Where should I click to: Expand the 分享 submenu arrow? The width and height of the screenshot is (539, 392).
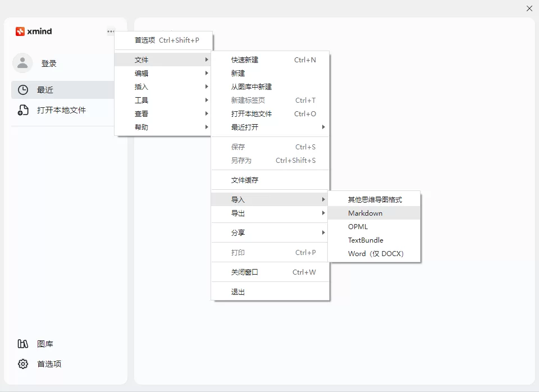[x=323, y=233]
